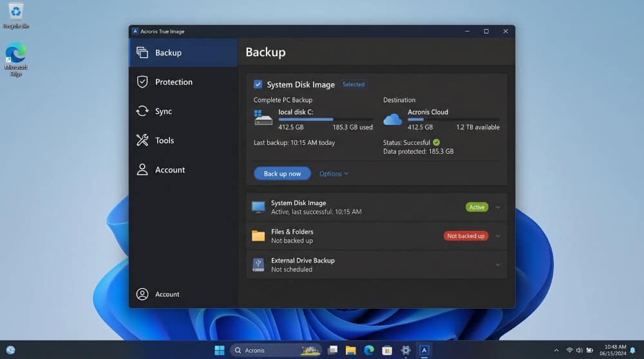Click the circled profile icon at sidebar bottom
Image resolution: width=644 pixels, height=359 pixels.
[142, 294]
